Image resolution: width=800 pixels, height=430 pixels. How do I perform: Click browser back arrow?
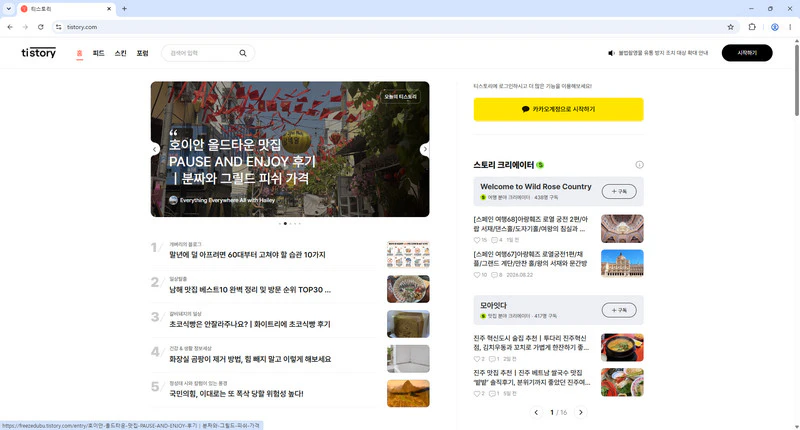[x=10, y=27]
